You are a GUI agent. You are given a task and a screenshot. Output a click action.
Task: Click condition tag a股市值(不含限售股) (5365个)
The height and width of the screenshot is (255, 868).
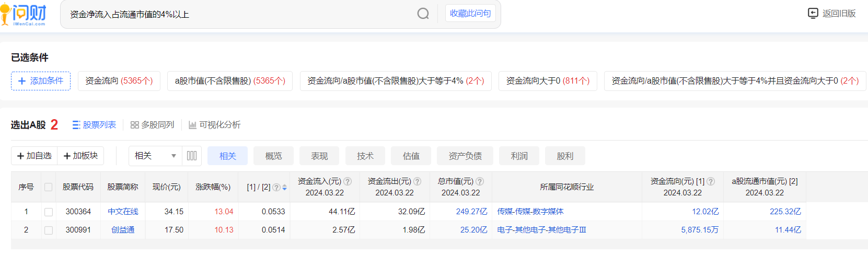pos(230,81)
